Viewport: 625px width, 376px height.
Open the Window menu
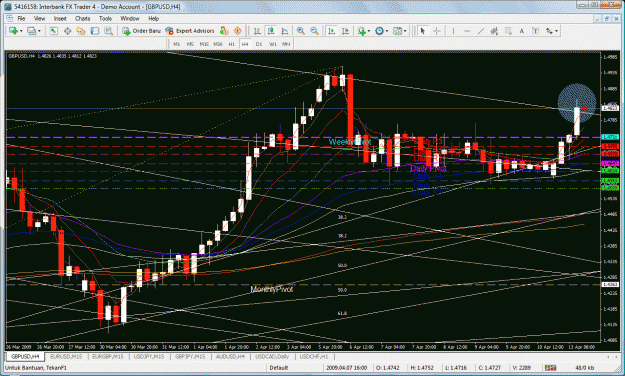coord(130,18)
